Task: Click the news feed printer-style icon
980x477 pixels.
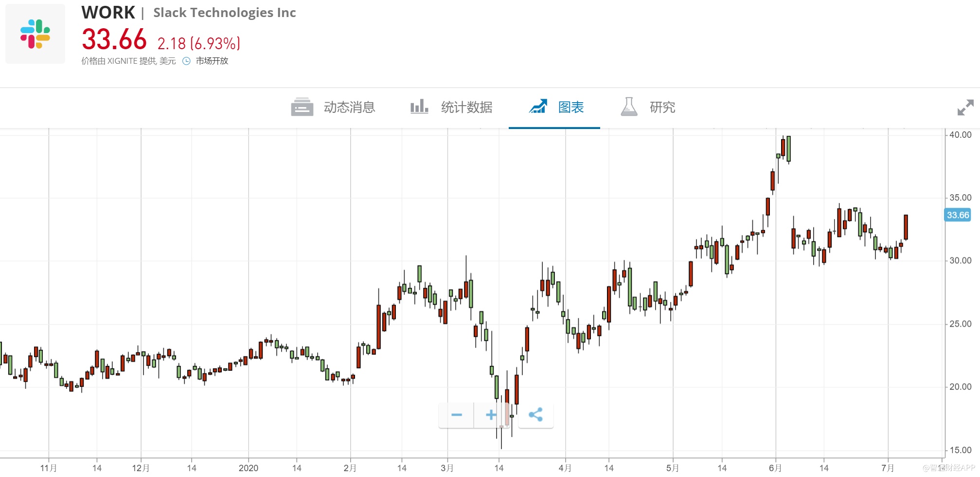Action: [x=302, y=107]
